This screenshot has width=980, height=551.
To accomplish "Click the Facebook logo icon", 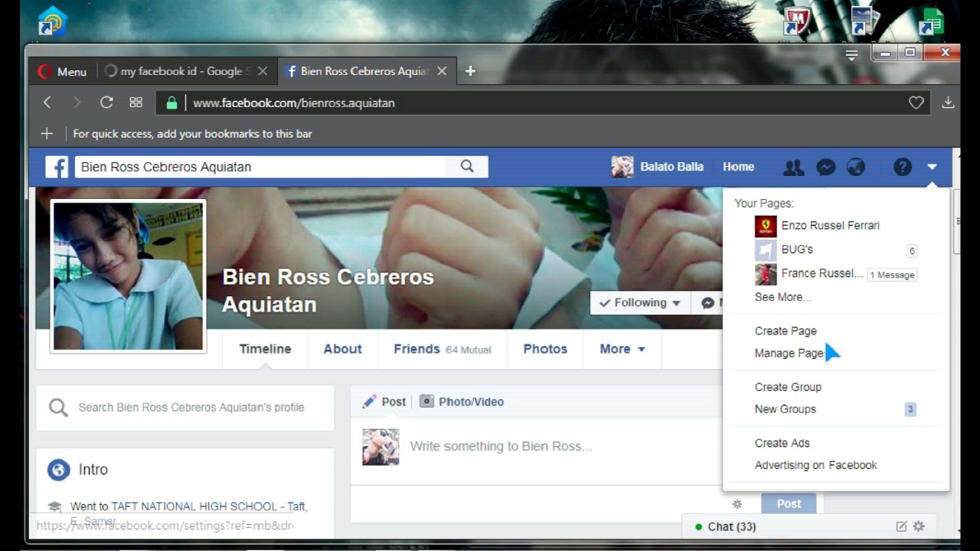I will [57, 167].
